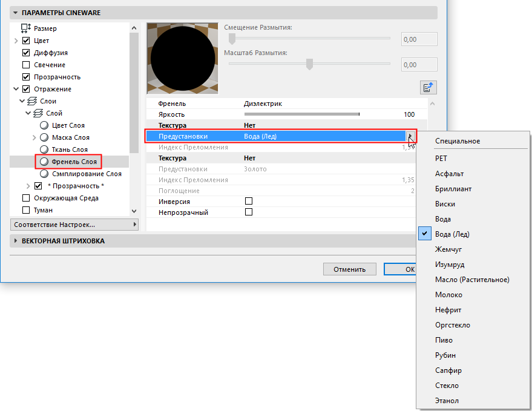Collapse the ПАРАМЕТРЫ CINEWARE section

pos(15,13)
